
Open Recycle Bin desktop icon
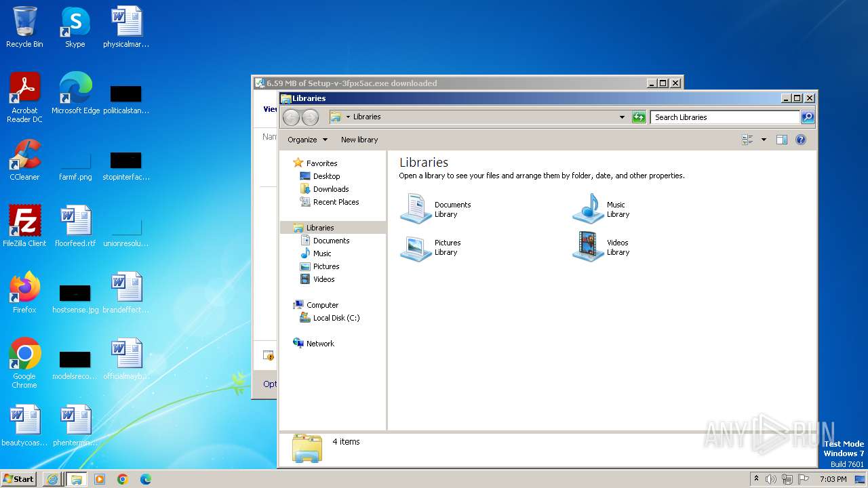point(24,27)
